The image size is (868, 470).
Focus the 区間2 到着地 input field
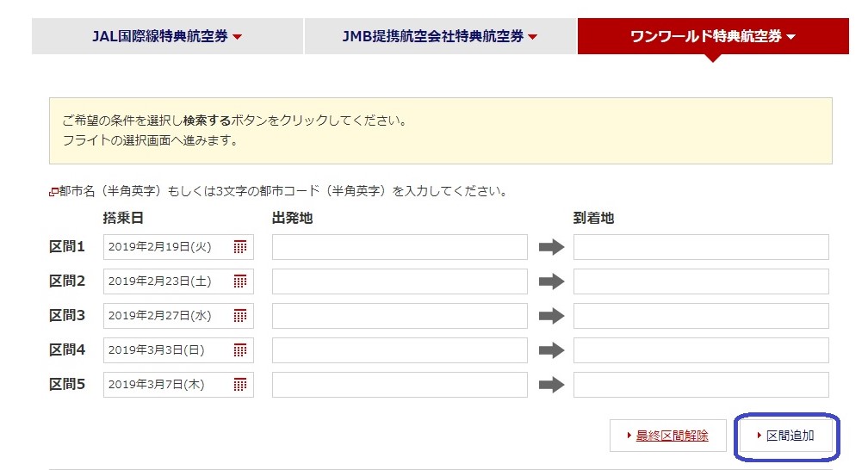coord(701,281)
